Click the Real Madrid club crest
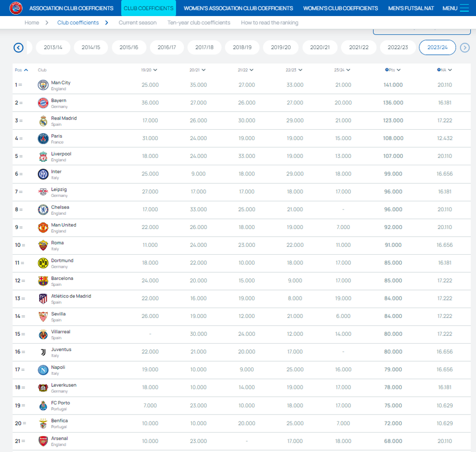Screen dimensions: 476x452 pos(43,121)
